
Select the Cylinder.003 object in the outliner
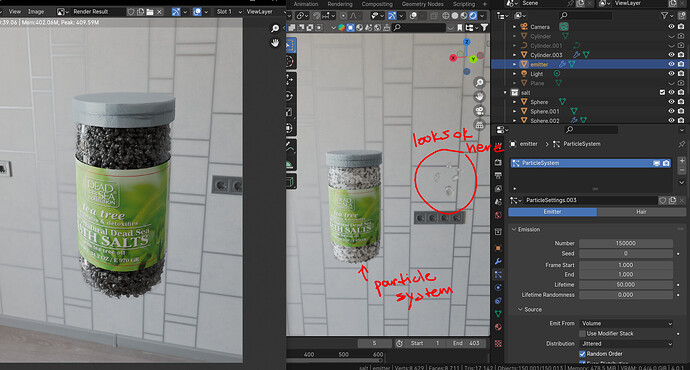[x=546, y=55]
